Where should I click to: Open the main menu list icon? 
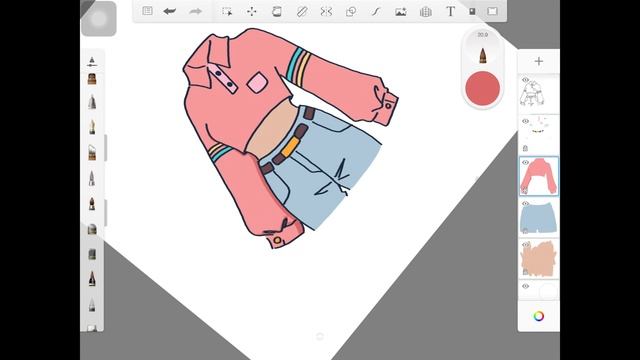click(147, 11)
